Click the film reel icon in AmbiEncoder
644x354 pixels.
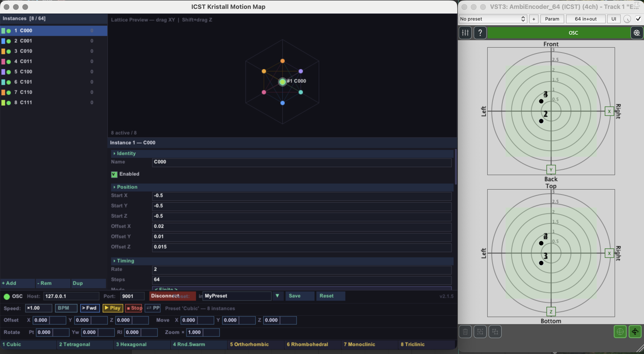click(637, 33)
